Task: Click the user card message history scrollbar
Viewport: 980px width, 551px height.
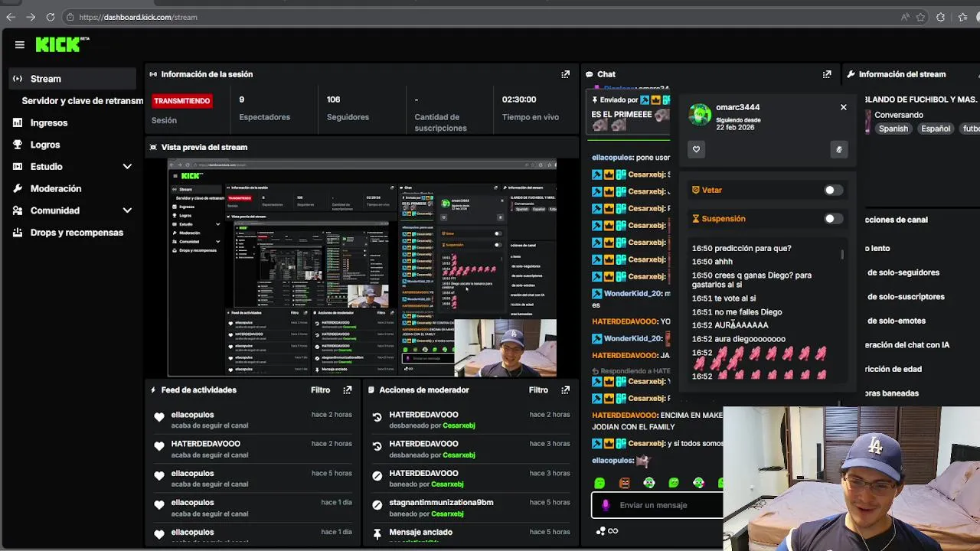Action: point(843,254)
